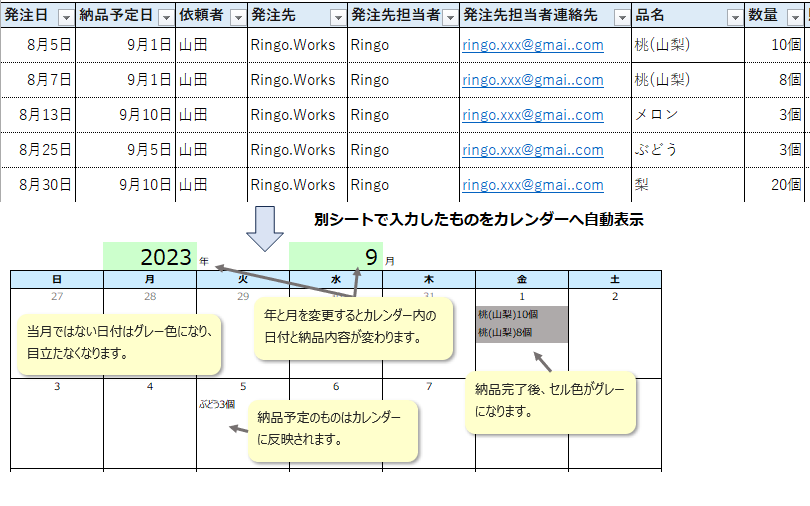
Task: Select calendar header 日
Action: 57,279
